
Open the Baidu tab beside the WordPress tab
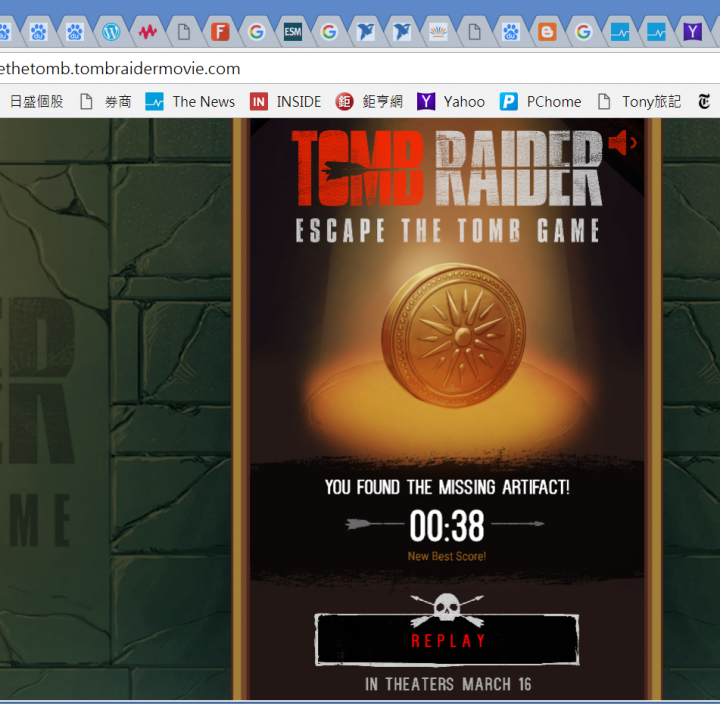75,32
